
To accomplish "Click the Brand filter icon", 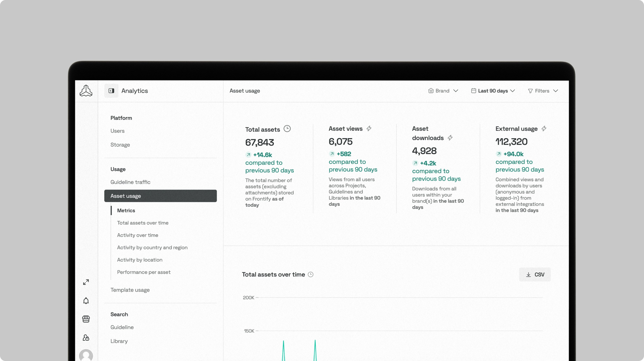I will pos(431,91).
